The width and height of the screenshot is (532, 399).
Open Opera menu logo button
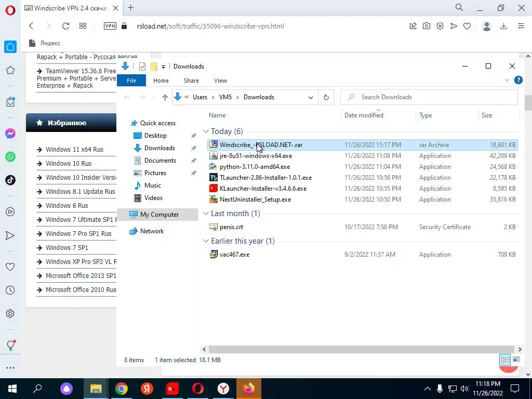pyautogui.click(x=10, y=10)
